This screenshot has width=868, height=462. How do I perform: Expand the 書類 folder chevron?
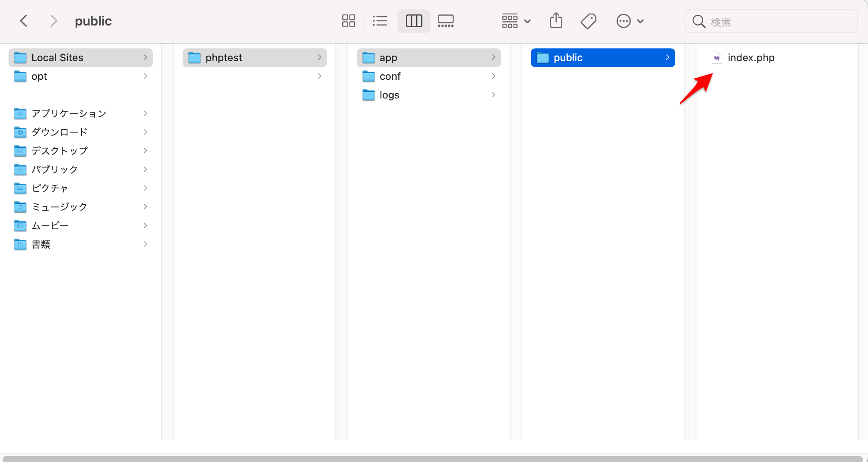145,244
